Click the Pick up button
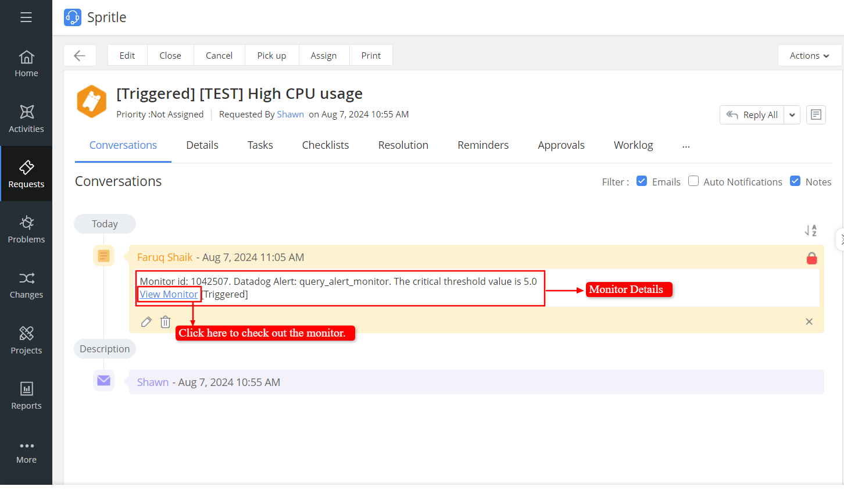Screen dimensions: 844x504 point(271,56)
